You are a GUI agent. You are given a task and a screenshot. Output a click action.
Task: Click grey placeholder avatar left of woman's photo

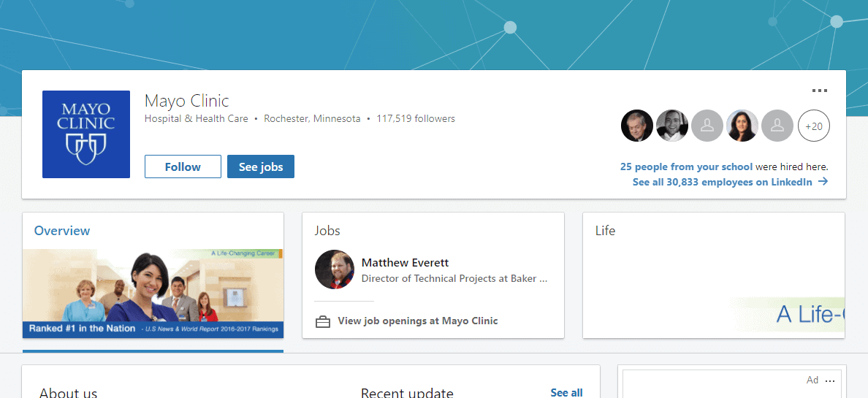(x=707, y=126)
